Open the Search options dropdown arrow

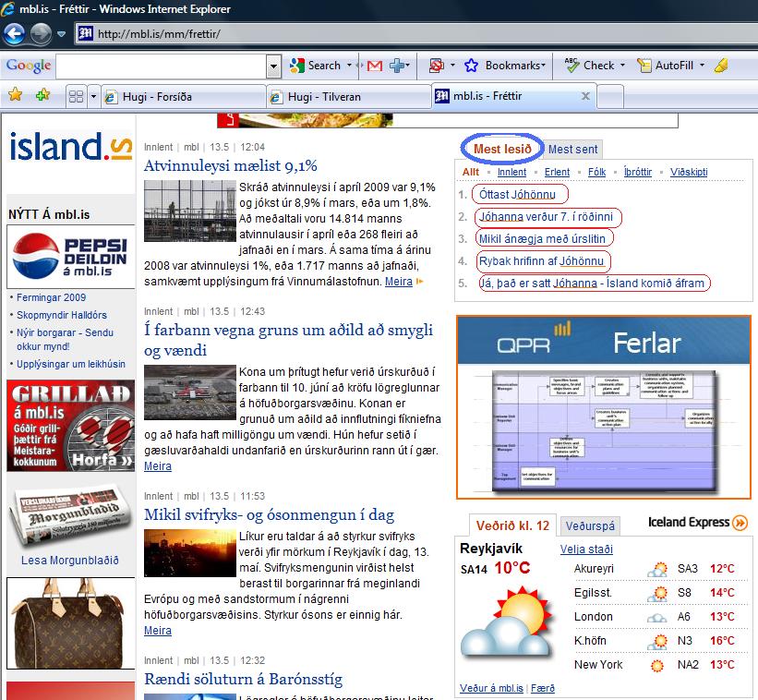[x=350, y=66]
